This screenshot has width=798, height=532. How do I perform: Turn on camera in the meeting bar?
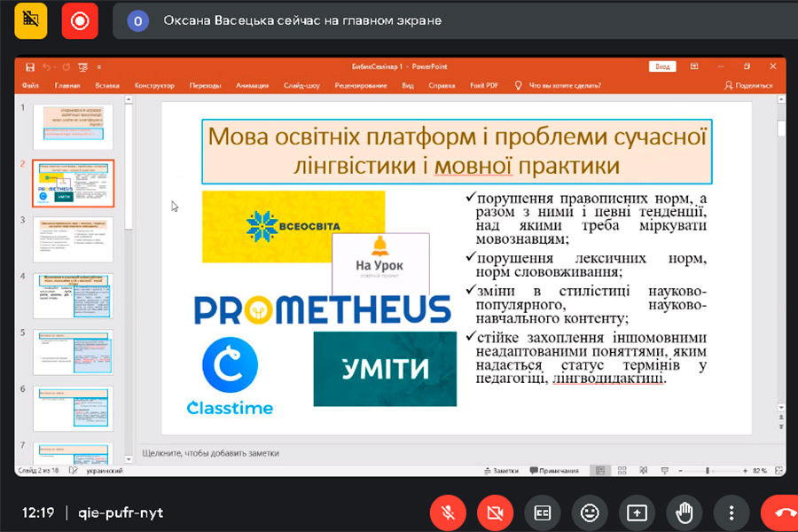point(495,512)
